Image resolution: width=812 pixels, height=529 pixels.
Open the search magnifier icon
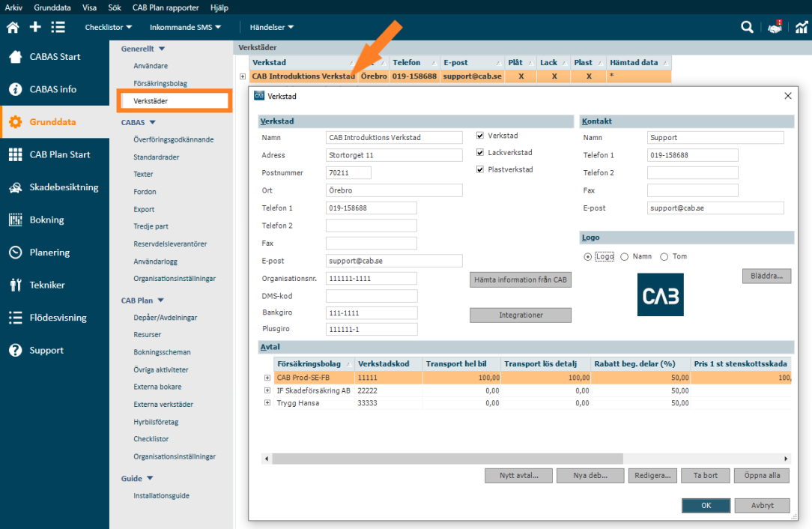tap(747, 27)
